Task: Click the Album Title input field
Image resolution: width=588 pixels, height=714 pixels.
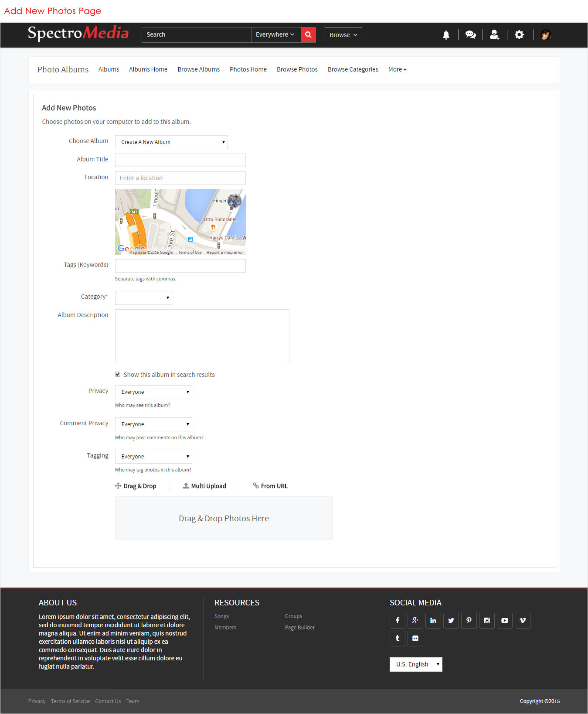Action: tap(180, 160)
